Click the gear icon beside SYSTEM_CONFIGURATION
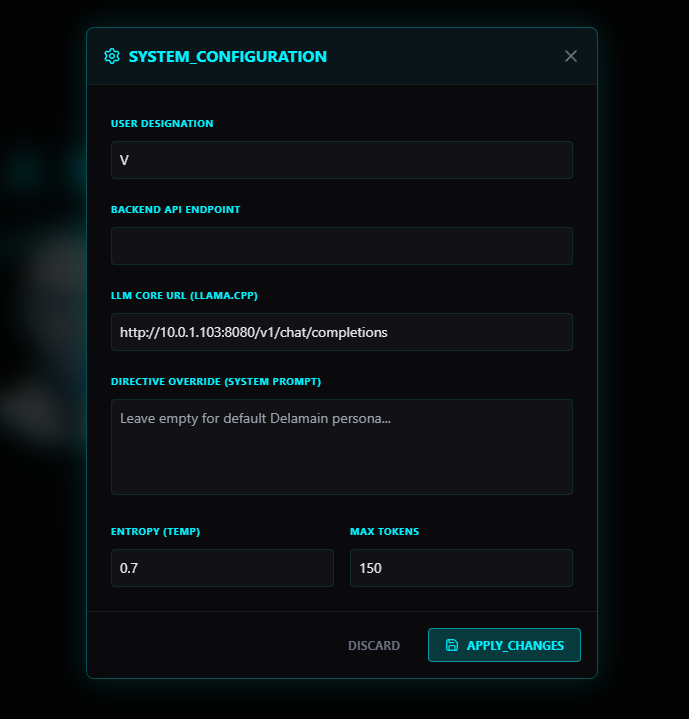The height and width of the screenshot is (719, 689). 112,56
